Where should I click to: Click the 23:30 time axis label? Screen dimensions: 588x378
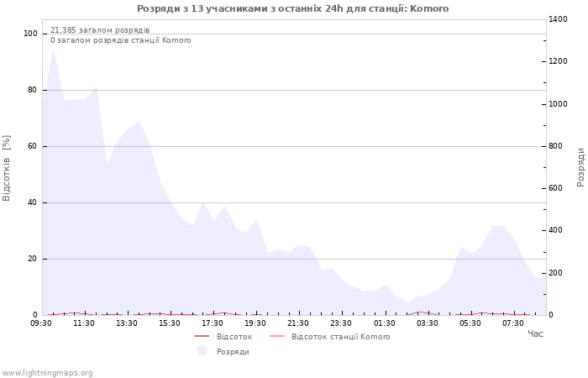click(x=341, y=323)
